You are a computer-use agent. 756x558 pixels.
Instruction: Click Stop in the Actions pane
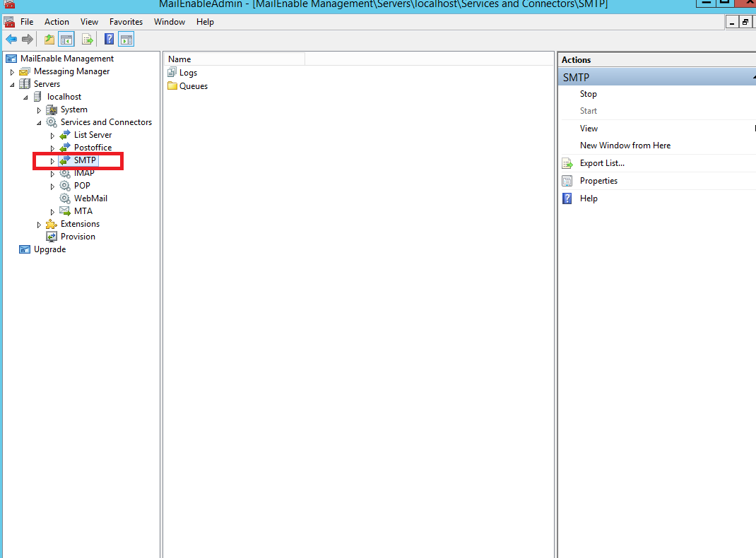pos(588,94)
